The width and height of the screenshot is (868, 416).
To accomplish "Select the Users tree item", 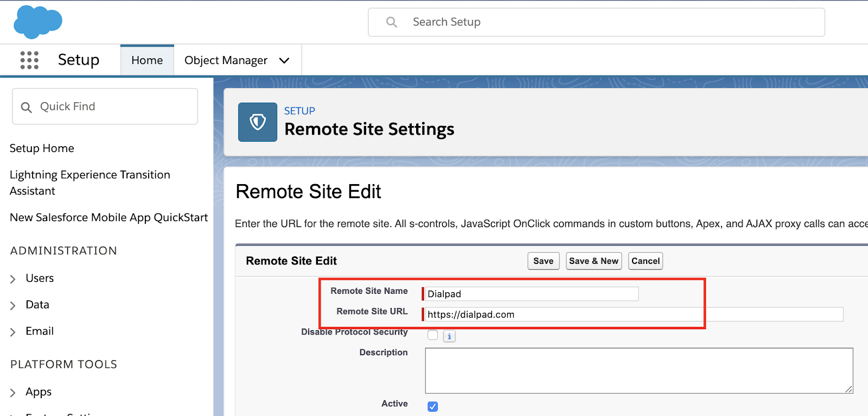I will click(40, 278).
